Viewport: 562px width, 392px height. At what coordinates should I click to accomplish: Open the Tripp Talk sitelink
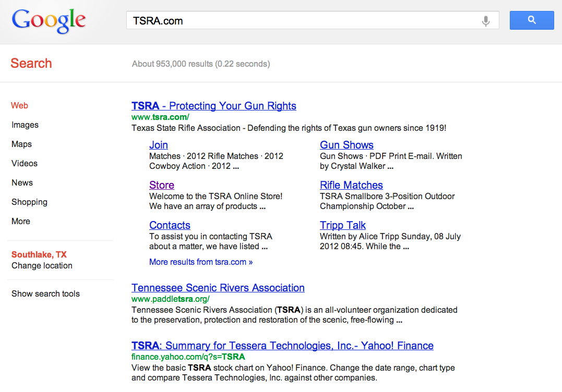(342, 226)
